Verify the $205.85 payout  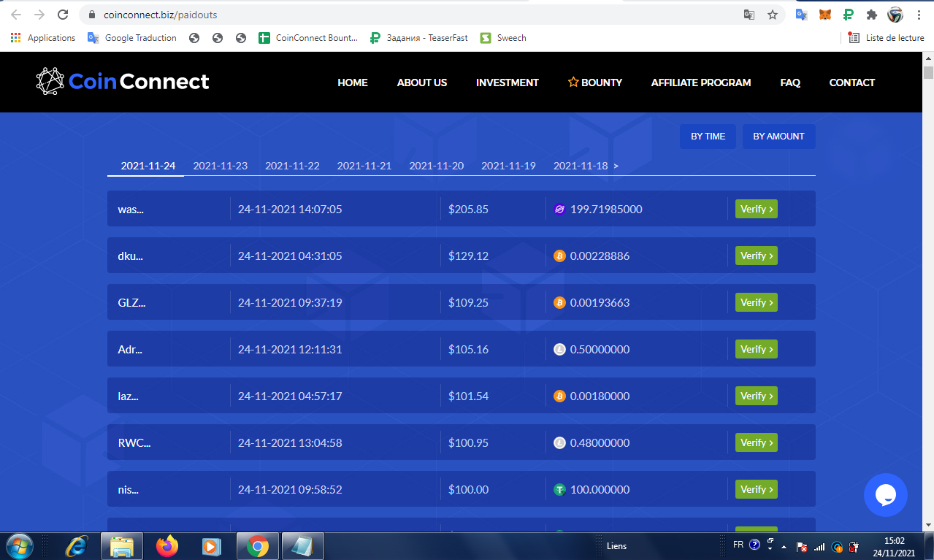tap(756, 209)
